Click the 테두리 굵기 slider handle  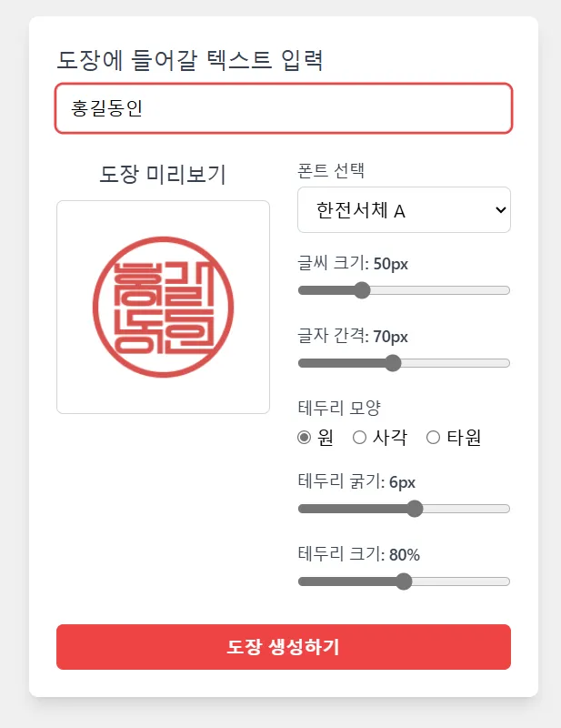point(415,509)
